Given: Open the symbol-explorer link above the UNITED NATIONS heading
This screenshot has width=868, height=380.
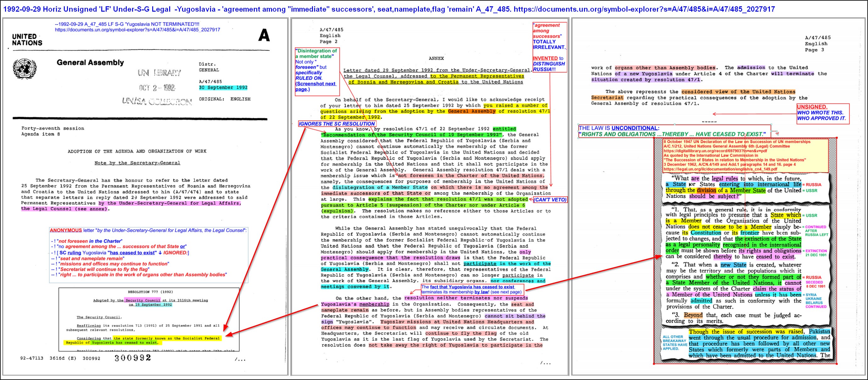Looking at the screenshot, I should (137, 30).
